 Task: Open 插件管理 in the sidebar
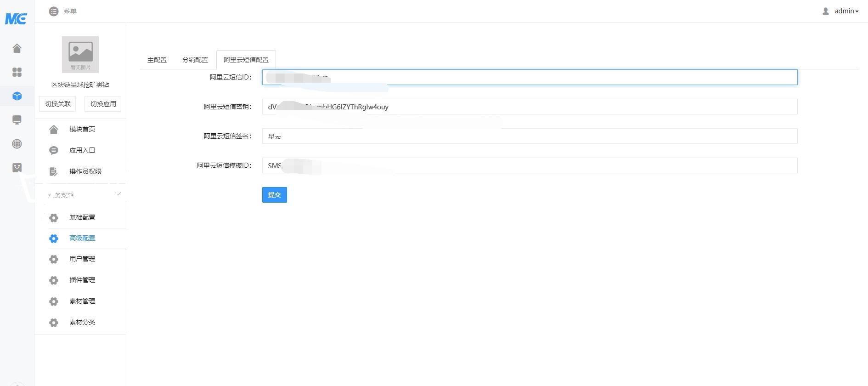click(82, 280)
